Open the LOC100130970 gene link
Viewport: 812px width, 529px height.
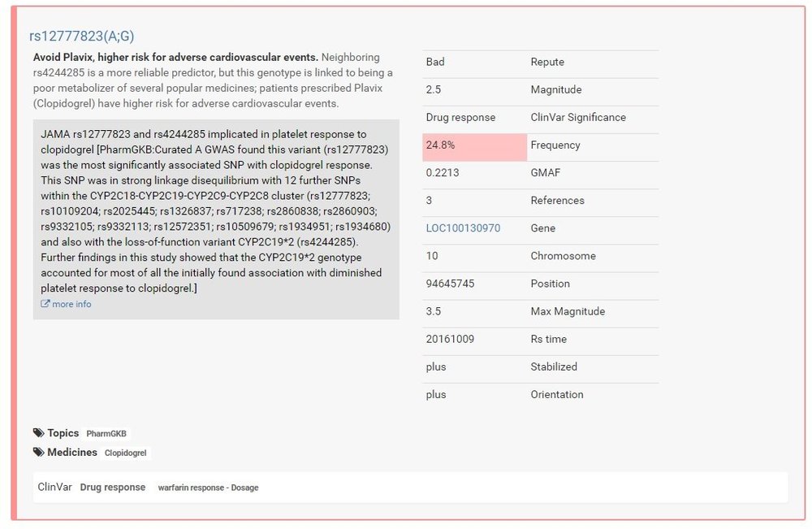point(463,228)
